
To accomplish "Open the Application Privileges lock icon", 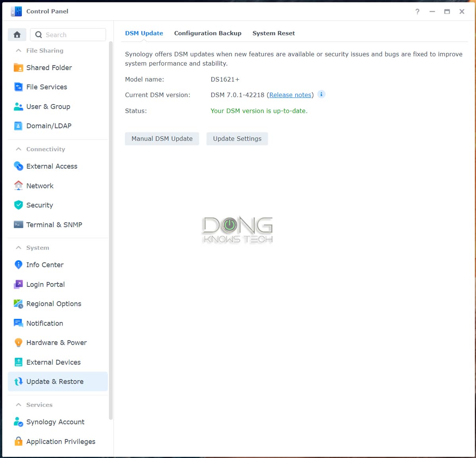I will click(18, 441).
